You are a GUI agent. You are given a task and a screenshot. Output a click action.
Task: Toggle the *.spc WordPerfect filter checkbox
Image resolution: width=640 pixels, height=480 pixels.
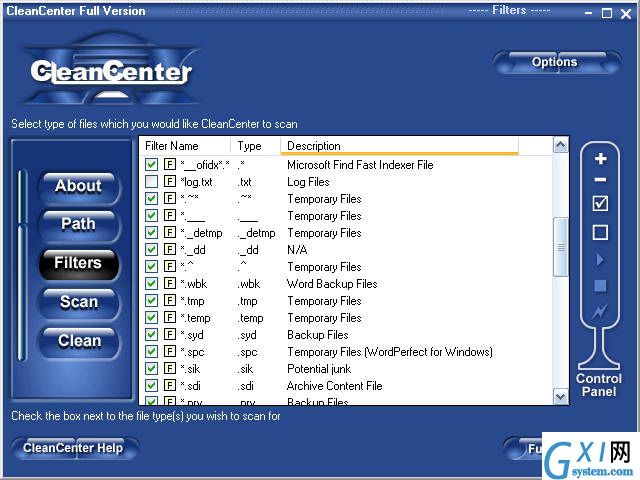pyautogui.click(x=151, y=351)
